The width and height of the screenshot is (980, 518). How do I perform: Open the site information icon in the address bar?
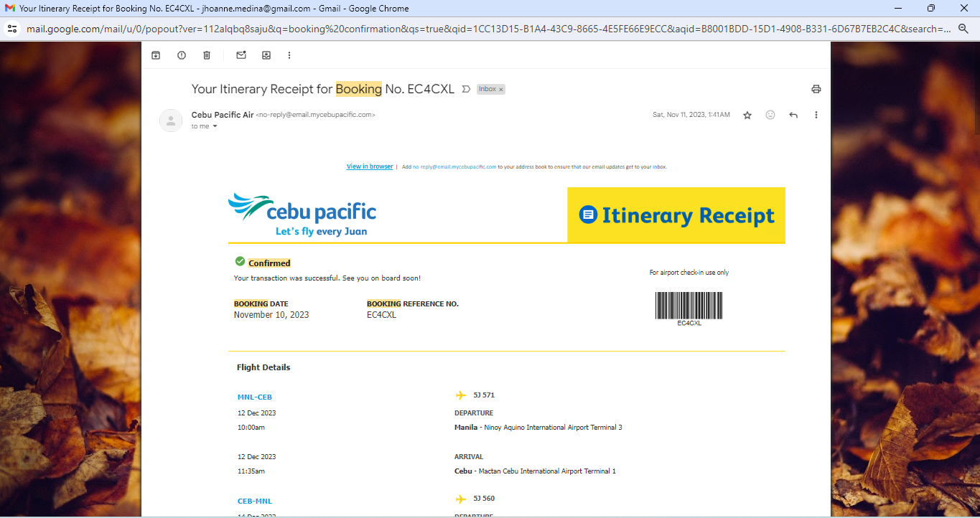coord(11,29)
